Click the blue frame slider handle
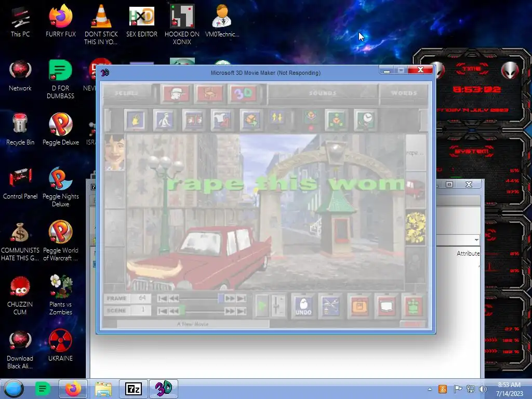532x399 pixels. [x=221, y=298]
